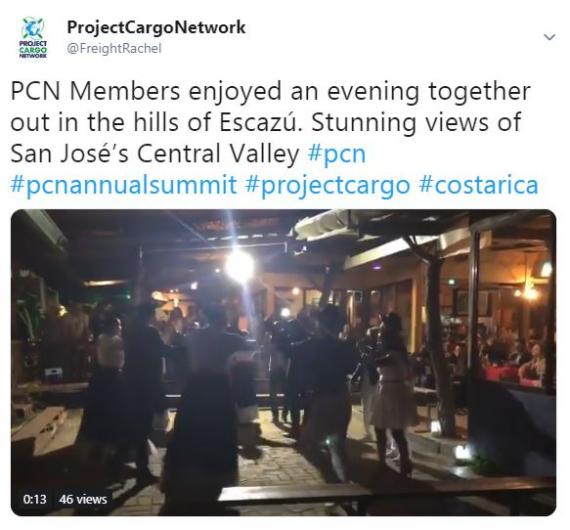Click the 'San José's Central Valley' tweet text

click(x=155, y=153)
